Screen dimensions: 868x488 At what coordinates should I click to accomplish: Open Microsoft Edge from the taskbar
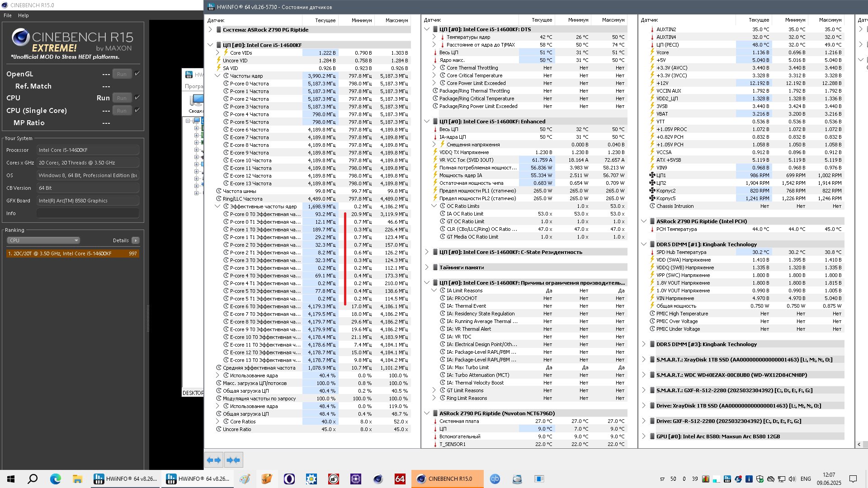coord(55,479)
